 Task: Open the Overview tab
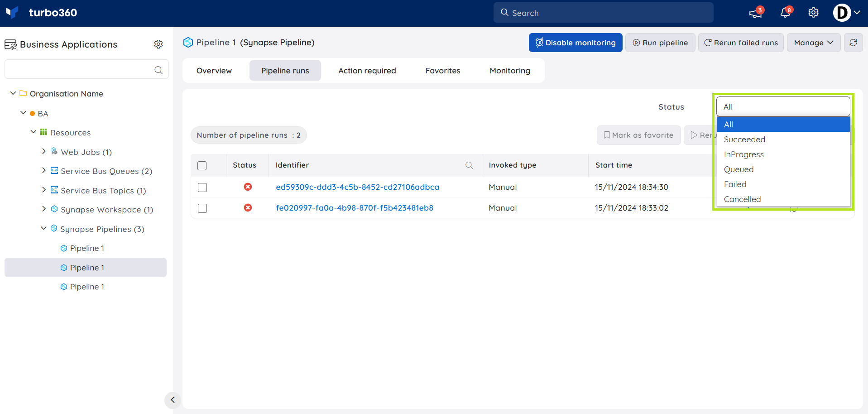214,71
